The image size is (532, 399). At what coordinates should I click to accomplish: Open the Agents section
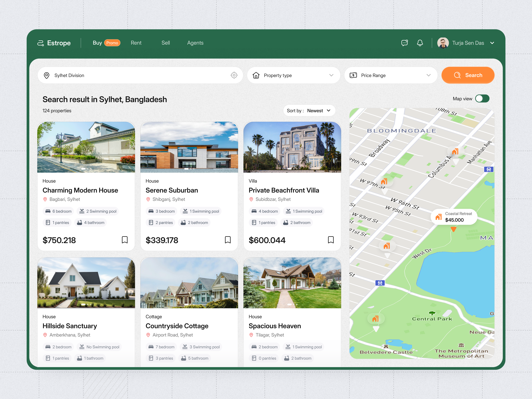[195, 43]
